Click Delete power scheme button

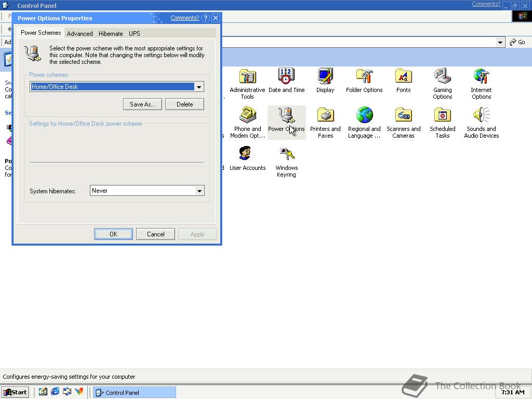click(x=184, y=104)
